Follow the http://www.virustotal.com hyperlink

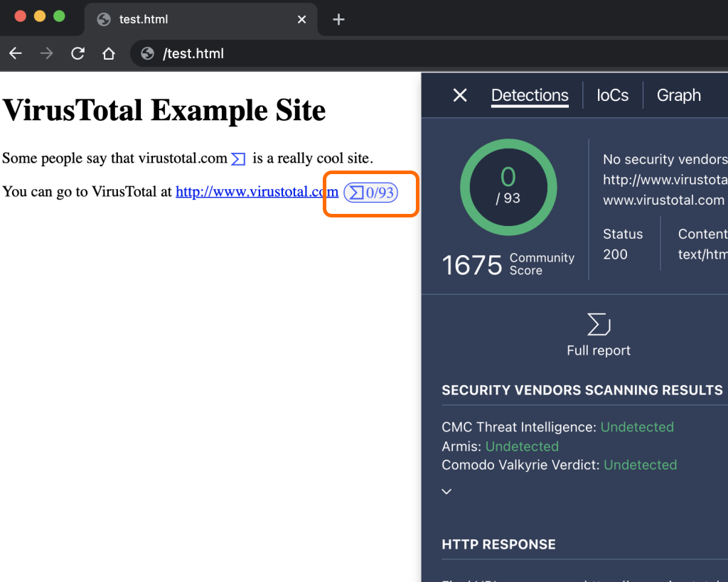click(x=256, y=191)
